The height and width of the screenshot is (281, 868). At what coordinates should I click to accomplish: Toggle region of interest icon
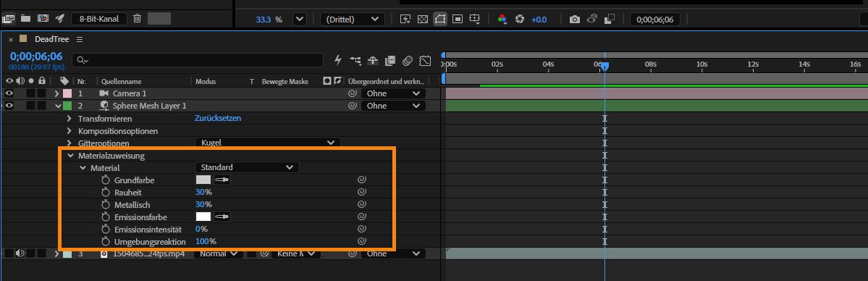tap(458, 19)
